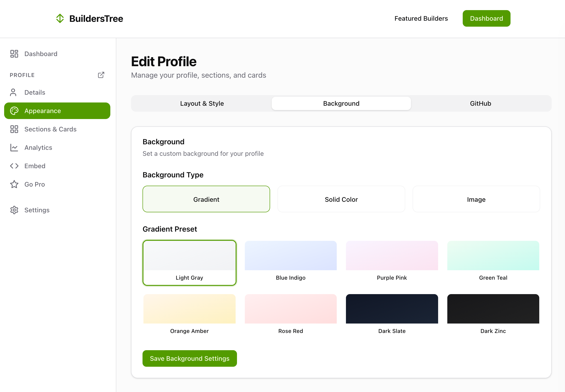
Task: Open profile external link icon
Action: 101,75
